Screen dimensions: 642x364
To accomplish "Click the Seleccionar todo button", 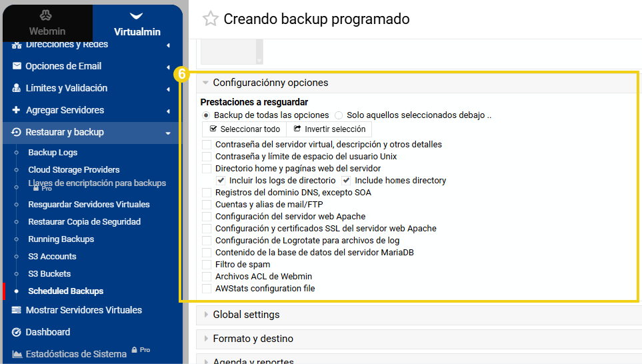I will coord(245,129).
